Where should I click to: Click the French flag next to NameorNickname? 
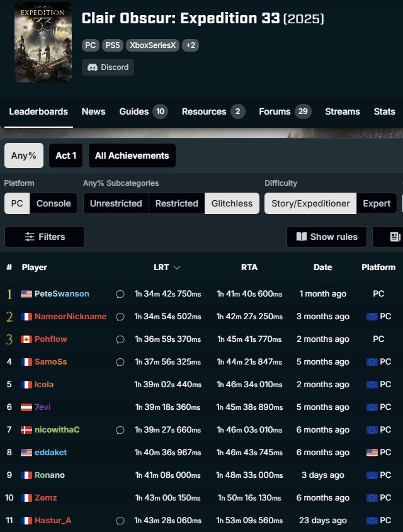tap(26, 317)
